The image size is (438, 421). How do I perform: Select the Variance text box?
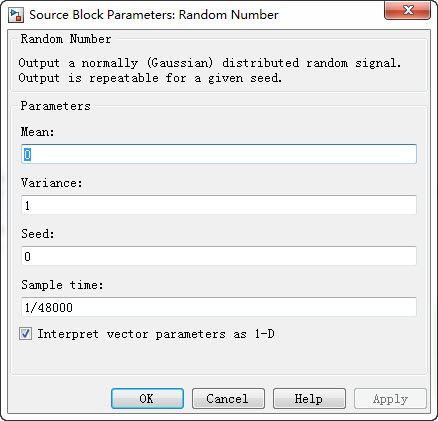pyautogui.click(x=219, y=205)
